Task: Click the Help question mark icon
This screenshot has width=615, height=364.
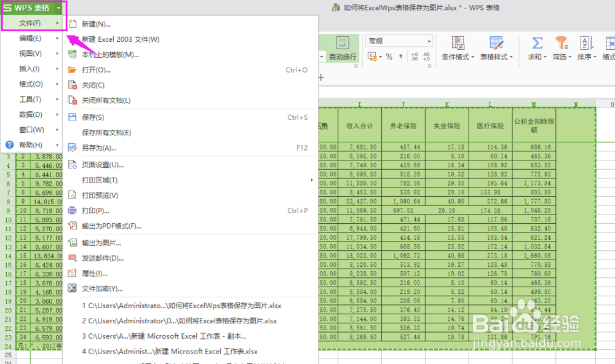Action: [x=10, y=144]
